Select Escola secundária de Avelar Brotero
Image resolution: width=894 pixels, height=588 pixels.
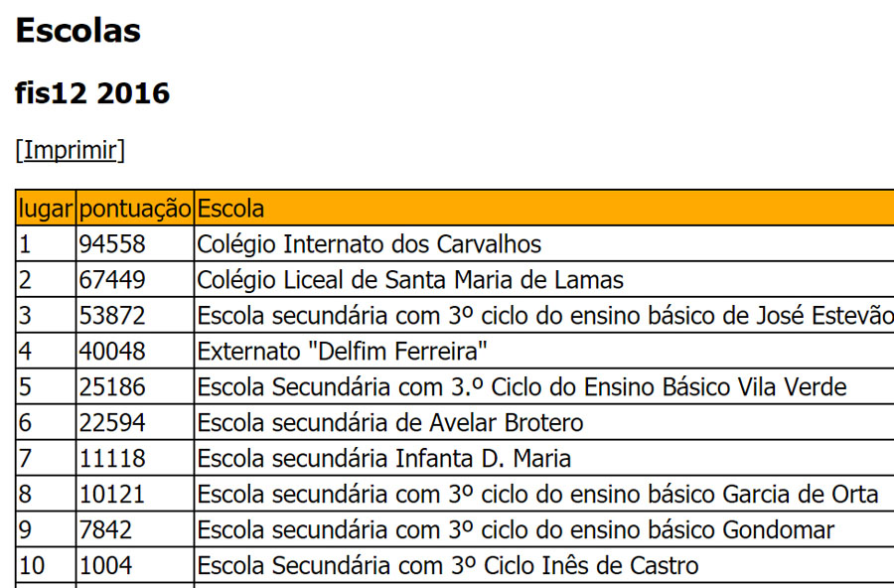(390, 423)
